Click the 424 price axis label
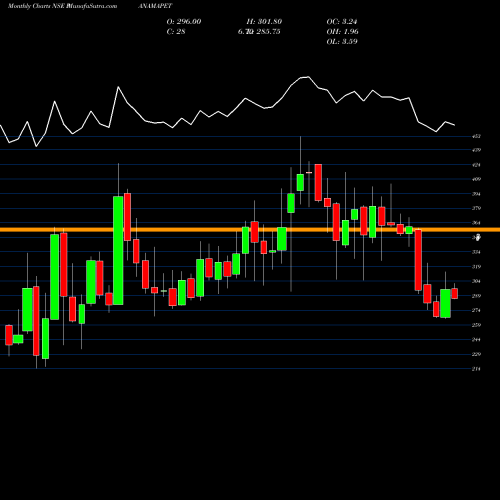Image resolution: width=500 pixels, height=500 pixels. [477, 165]
